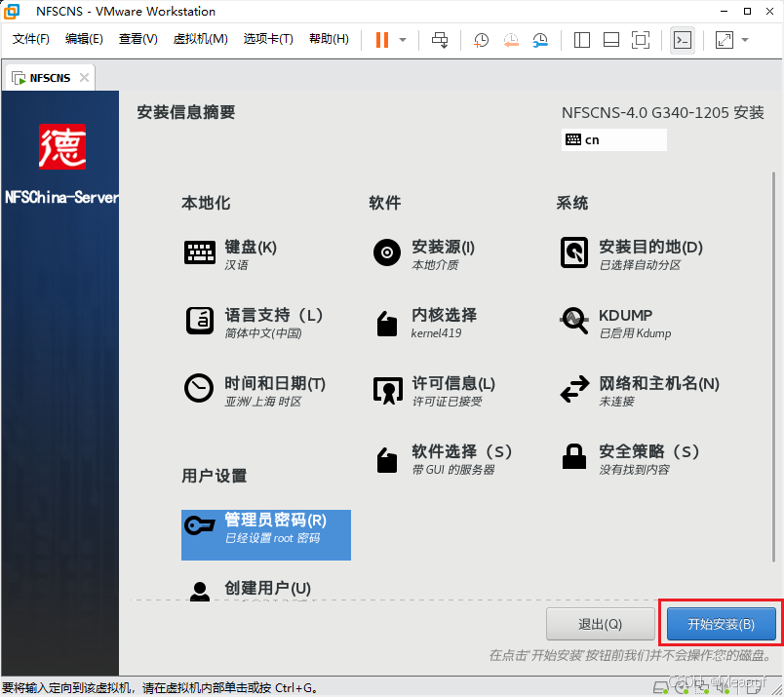Revert to snapshot using the clock-arrow icon
Image resolution: width=784 pixels, height=697 pixels.
[x=511, y=40]
